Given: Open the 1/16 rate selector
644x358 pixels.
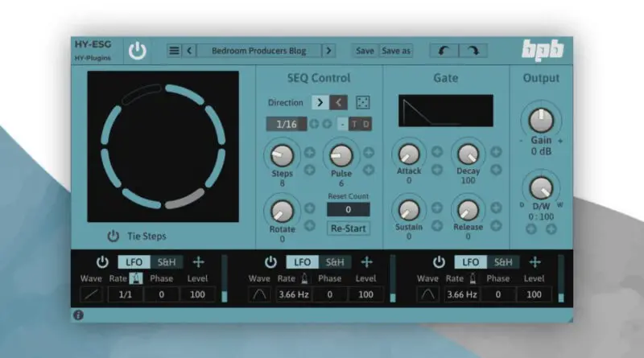Looking at the screenshot, I should 287,124.
